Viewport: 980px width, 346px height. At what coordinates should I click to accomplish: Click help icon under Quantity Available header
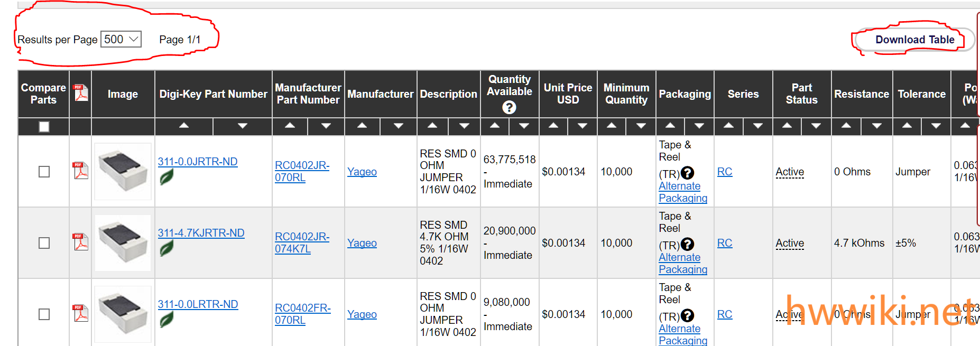pyautogui.click(x=509, y=108)
